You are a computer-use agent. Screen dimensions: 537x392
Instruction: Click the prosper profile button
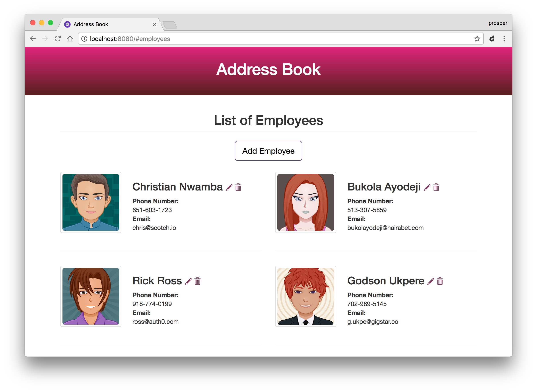click(498, 23)
